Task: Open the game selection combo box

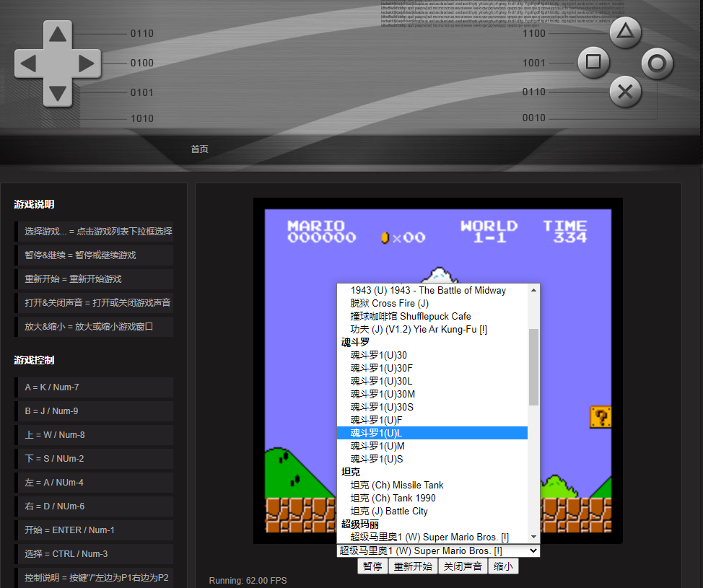Action: click(x=438, y=550)
